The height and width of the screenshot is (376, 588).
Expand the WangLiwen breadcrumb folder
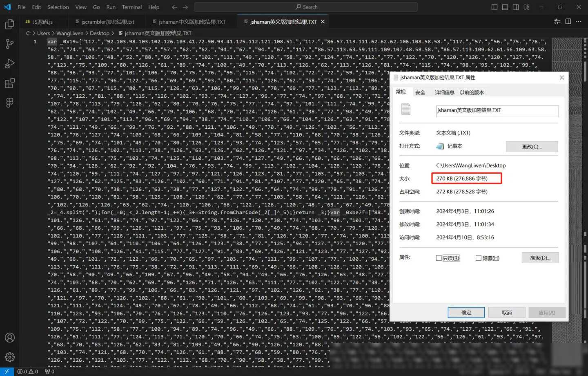point(70,33)
